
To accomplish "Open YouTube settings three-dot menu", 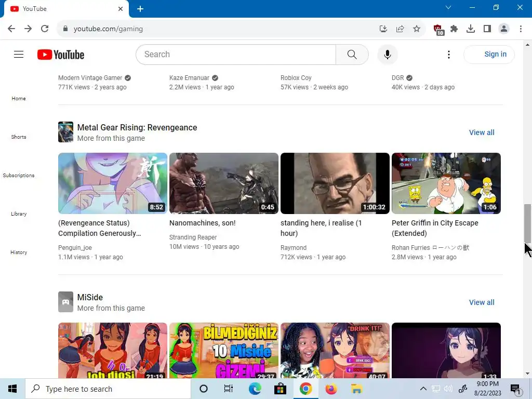I will [x=448, y=54].
